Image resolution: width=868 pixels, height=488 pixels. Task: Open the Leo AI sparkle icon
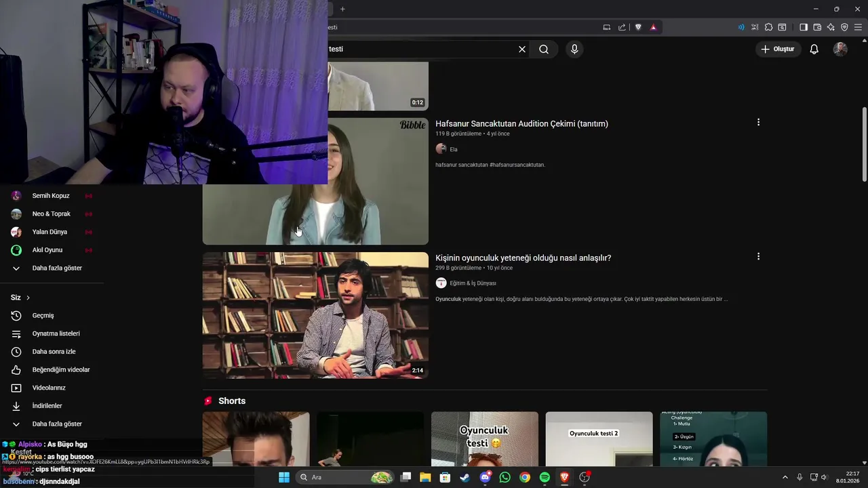pos(831,27)
